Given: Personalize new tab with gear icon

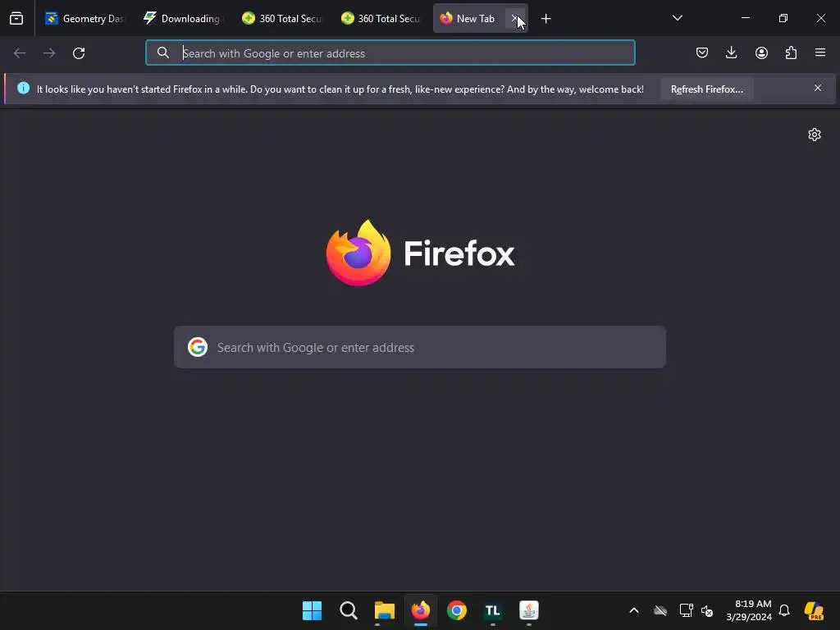Looking at the screenshot, I should pyautogui.click(x=815, y=135).
